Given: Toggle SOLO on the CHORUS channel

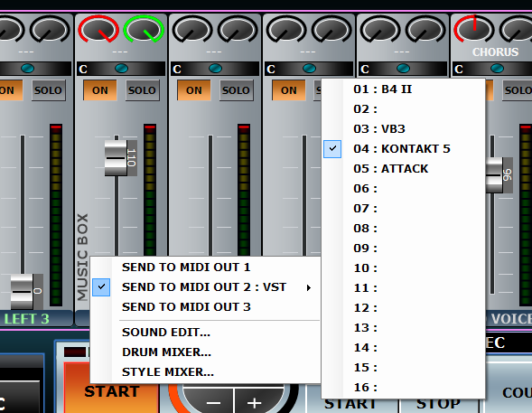Looking at the screenshot, I should (517, 90).
